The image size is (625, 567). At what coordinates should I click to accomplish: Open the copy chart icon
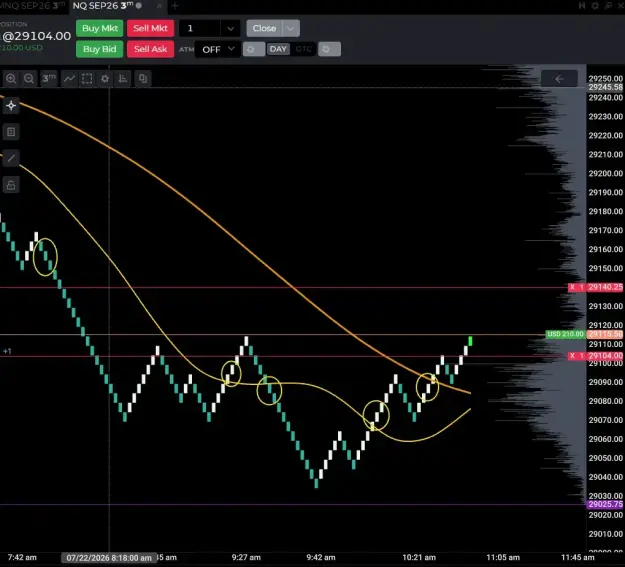[x=143, y=79]
